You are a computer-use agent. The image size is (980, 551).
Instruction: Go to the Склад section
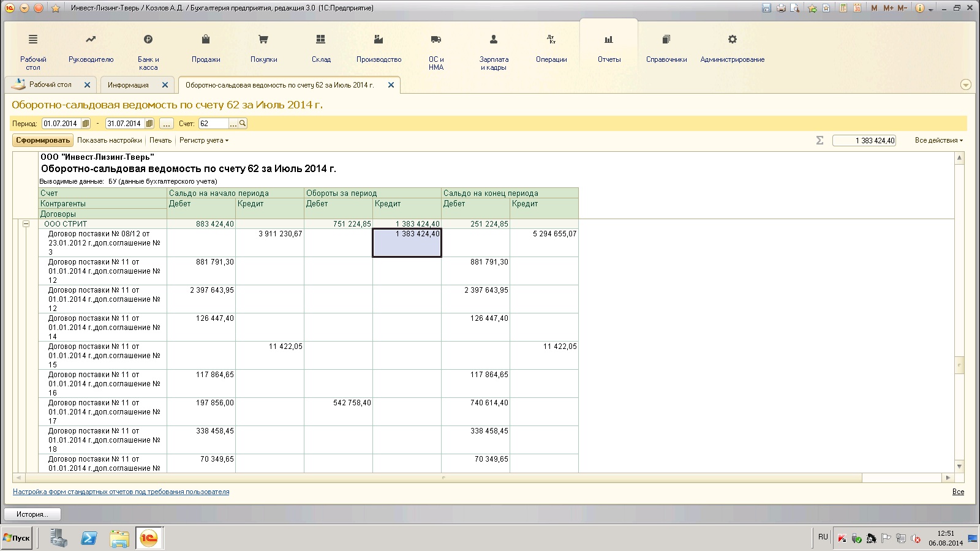click(x=320, y=49)
